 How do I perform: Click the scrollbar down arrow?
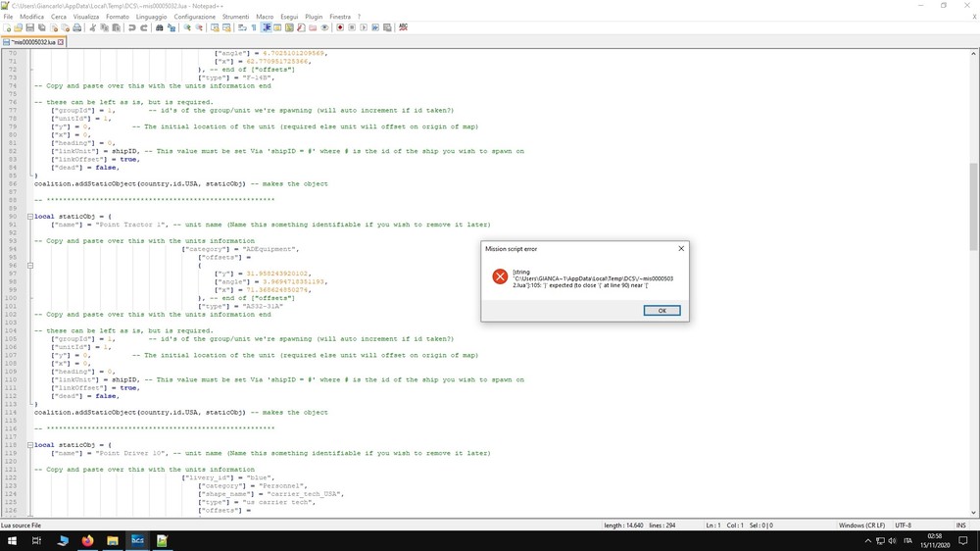(x=974, y=513)
